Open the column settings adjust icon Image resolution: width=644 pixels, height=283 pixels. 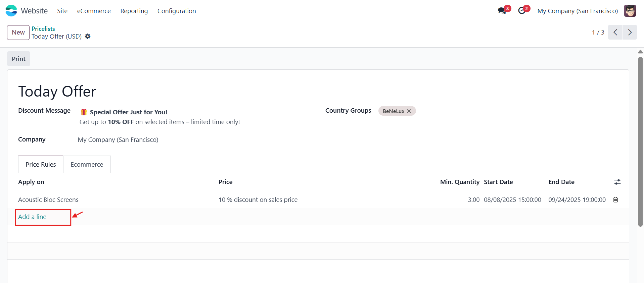[617, 182]
